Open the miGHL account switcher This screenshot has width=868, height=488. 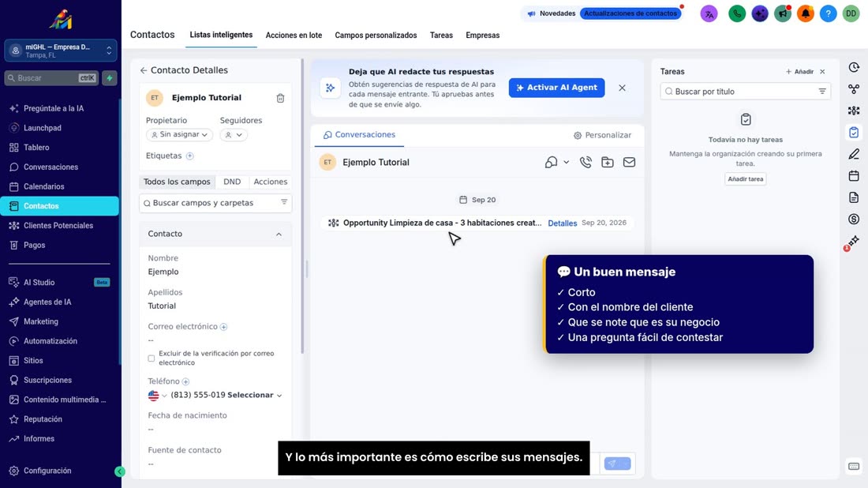(x=61, y=51)
